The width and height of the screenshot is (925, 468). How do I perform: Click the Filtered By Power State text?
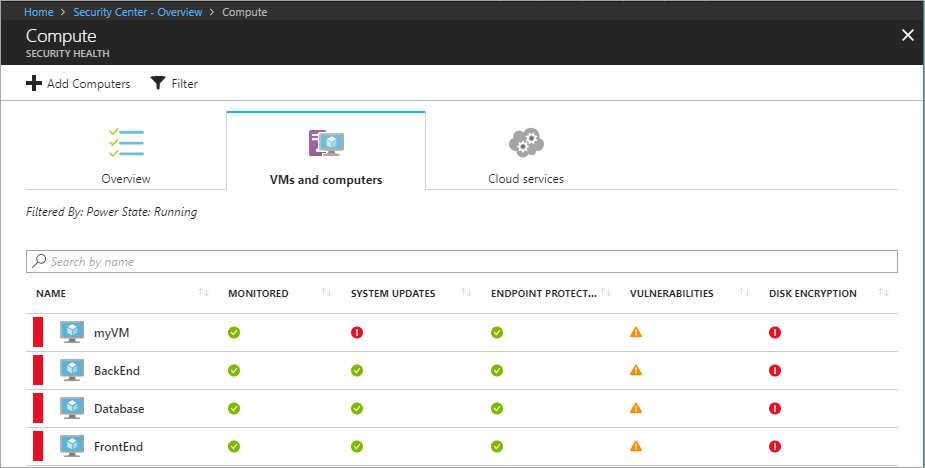click(x=111, y=212)
